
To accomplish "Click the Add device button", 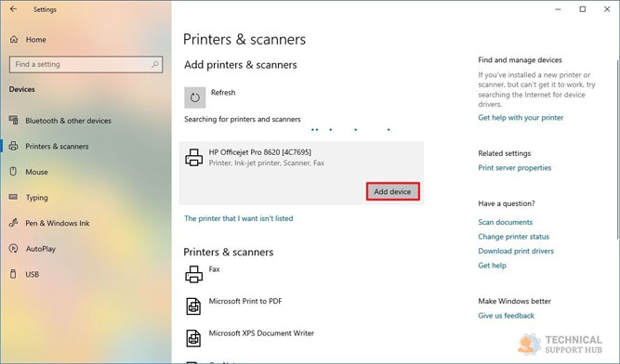I will (x=392, y=191).
